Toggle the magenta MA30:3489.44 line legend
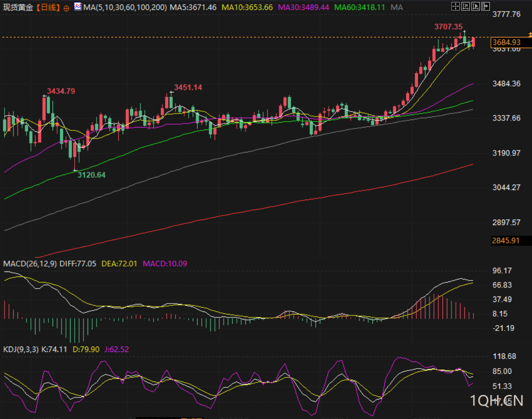Viewport: 532px width, 419px height. pos(303,7)
